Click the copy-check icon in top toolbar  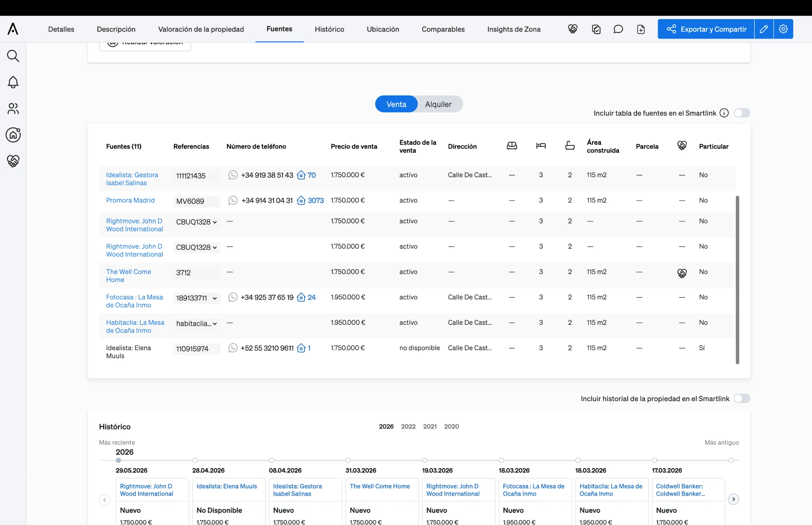point(596,29)
